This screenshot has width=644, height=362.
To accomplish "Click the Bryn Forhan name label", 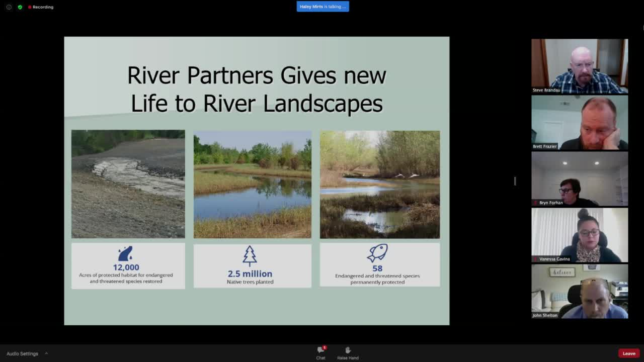I will pos(551,203).
